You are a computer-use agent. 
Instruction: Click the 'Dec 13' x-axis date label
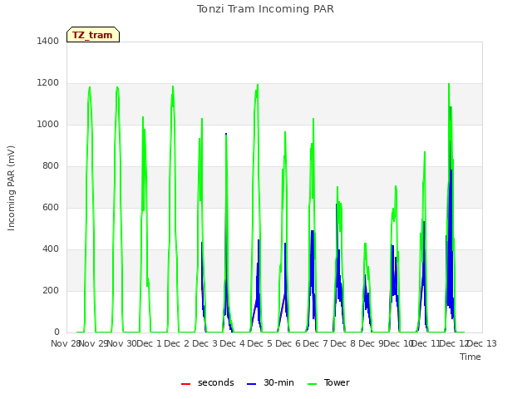coord(482,343)
